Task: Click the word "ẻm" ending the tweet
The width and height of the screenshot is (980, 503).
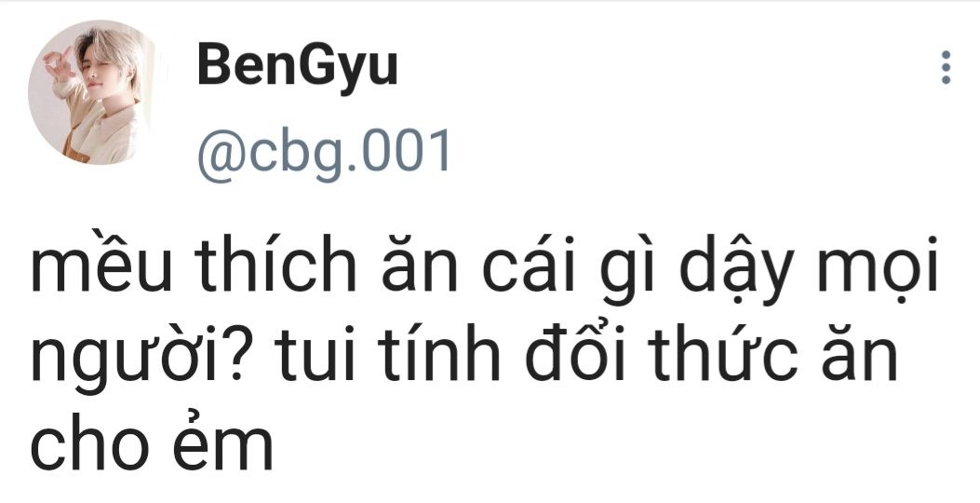Action: (x=223, y=443)
